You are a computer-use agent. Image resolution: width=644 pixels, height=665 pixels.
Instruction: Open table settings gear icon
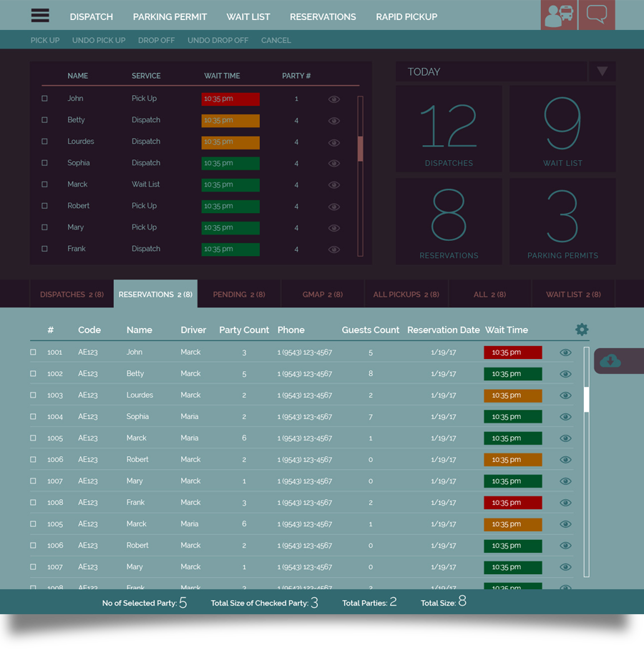tap(582, 330)
